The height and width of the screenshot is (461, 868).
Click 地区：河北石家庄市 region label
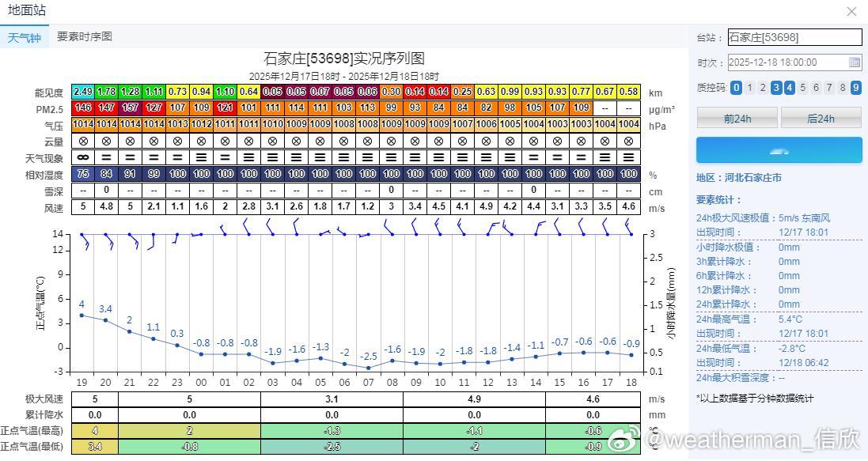point(739,178)
